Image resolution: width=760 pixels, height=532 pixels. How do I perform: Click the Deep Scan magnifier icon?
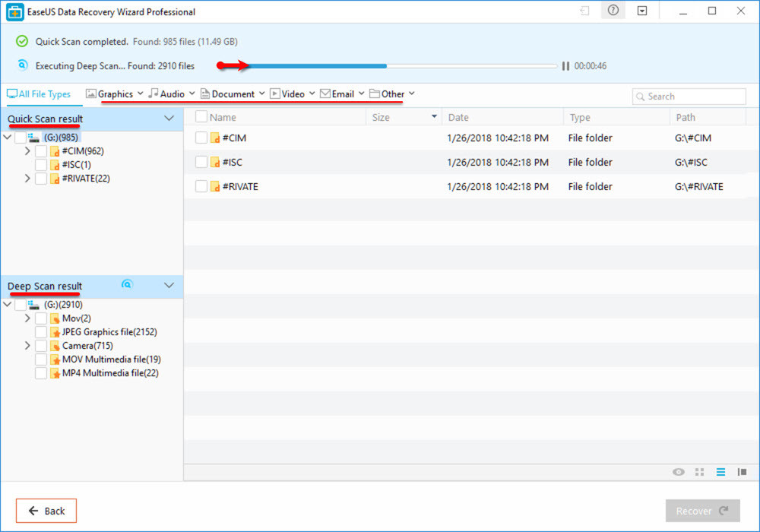pos(127,284)
